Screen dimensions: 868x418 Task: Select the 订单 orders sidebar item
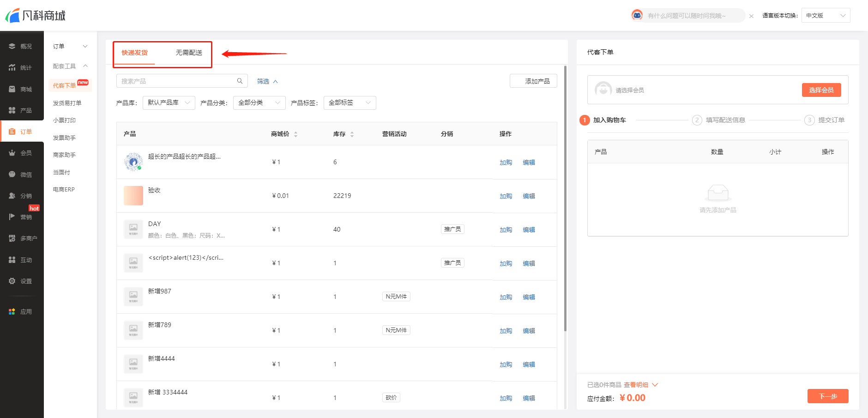pyautogui.click(x=22, y=131)
